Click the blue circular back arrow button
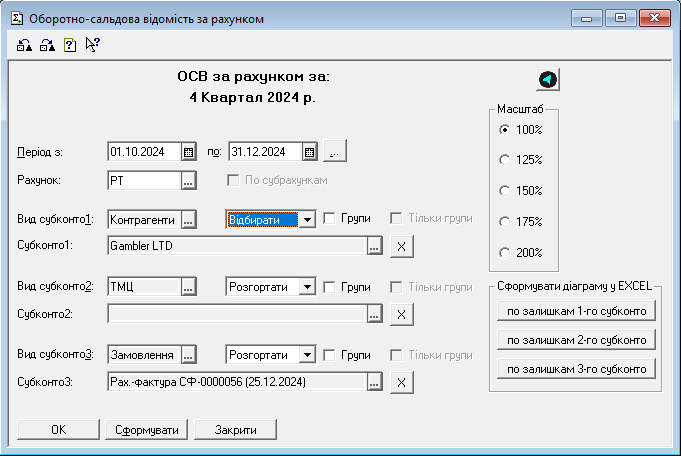Viewport: 681px width, 456px height. point(548,80)
